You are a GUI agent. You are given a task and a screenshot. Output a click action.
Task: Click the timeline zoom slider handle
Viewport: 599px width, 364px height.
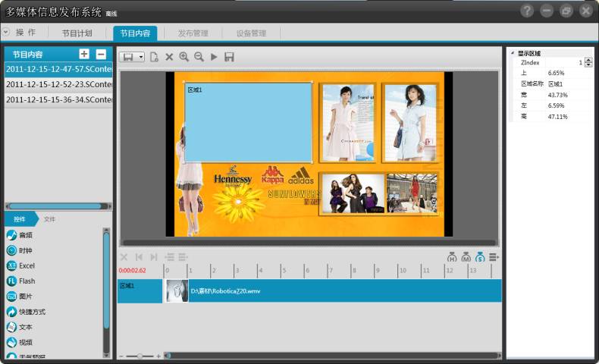(x=140, y=356)
